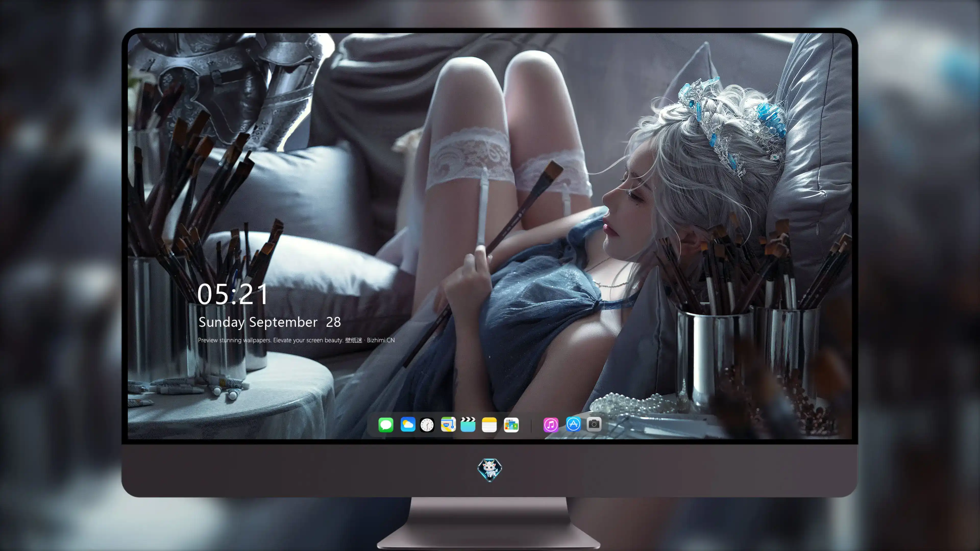Screen dimensions: 980x551
Task: Open the yellow Notes app
Action: point(489,425)
